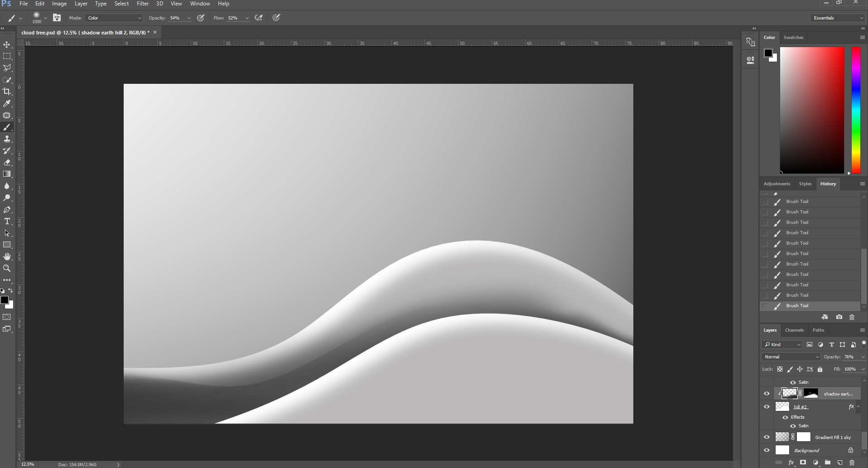Screen dimensions: 868x468
Task: Hide the Background layer
Action: point(767,450)
